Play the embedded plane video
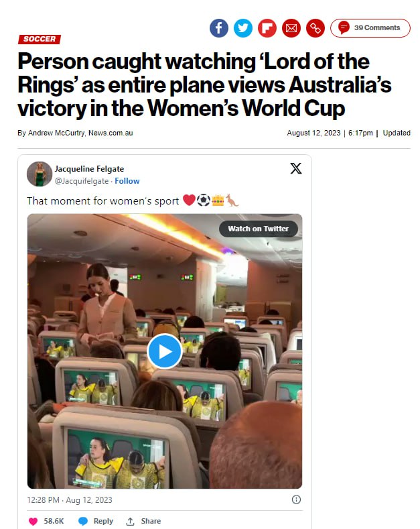 point(165,351)
